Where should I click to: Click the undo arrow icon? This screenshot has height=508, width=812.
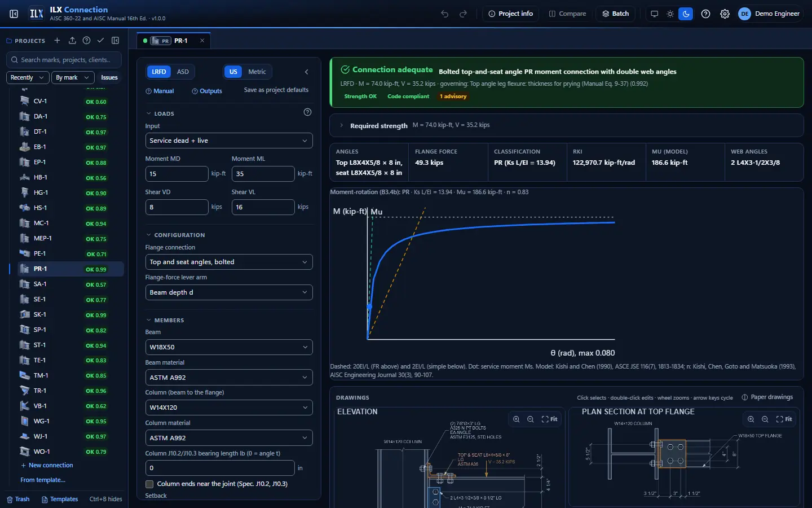[x=445, y=14]
